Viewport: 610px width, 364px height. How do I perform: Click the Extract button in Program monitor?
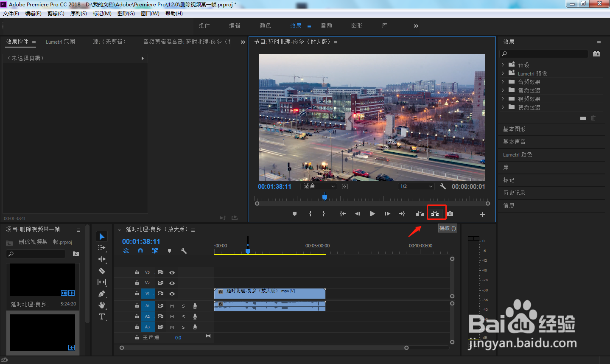[x=435, y=214]
